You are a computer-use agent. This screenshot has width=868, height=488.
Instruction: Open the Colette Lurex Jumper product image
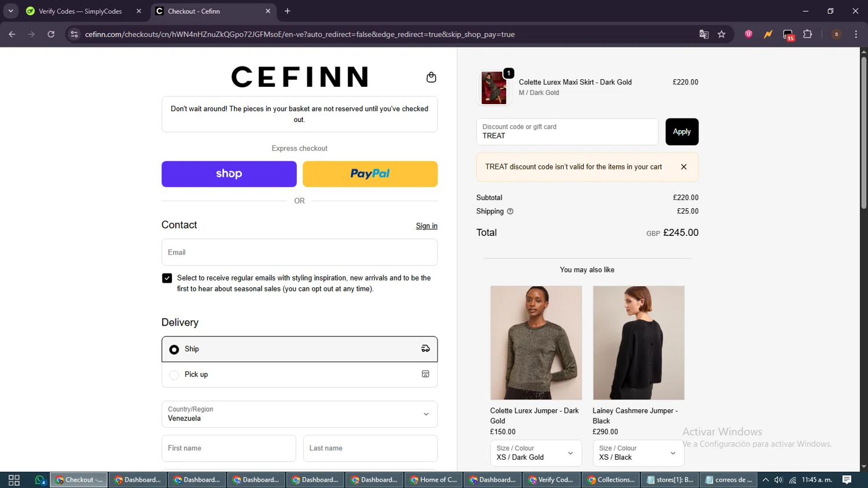(536, 343)
